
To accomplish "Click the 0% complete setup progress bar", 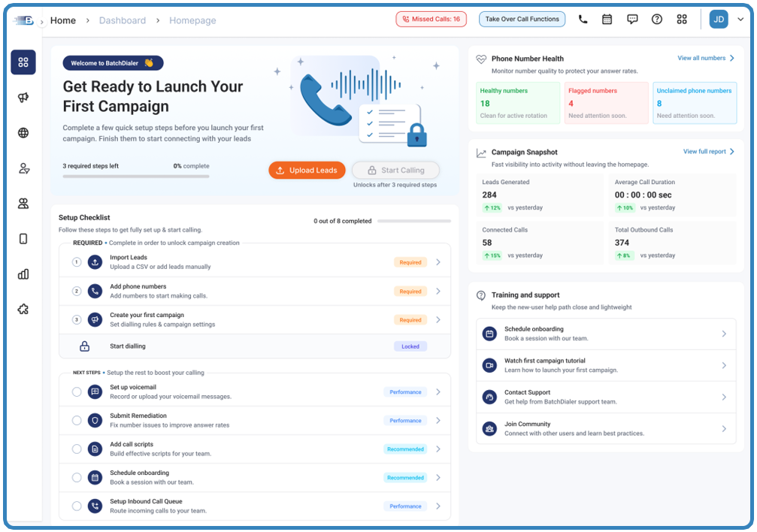I will 136,177.
